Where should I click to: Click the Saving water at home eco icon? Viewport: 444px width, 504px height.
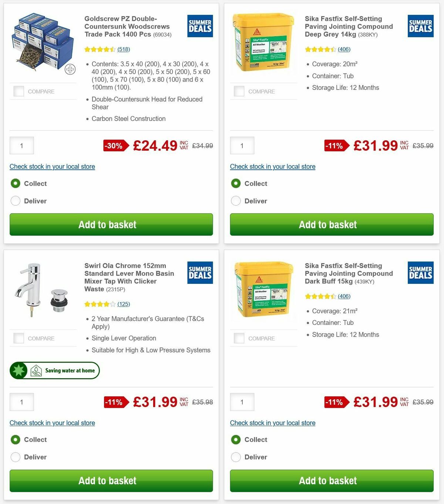point(54,370)
